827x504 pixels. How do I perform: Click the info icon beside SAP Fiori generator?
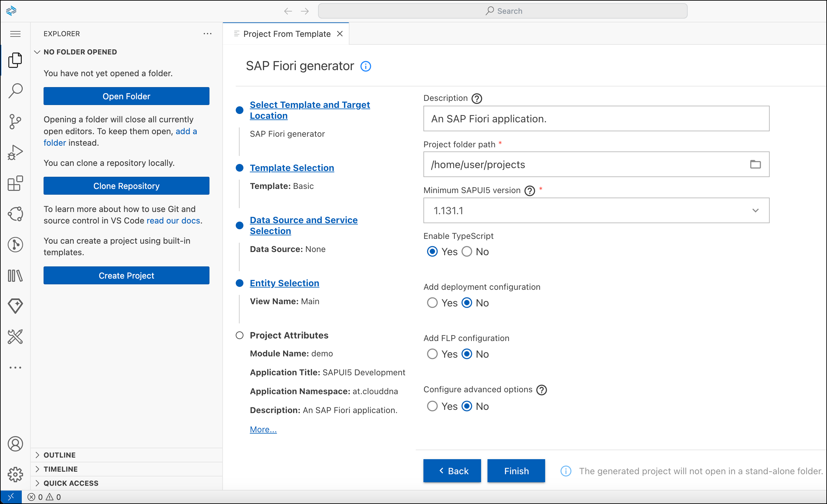(x=365, y=66)
